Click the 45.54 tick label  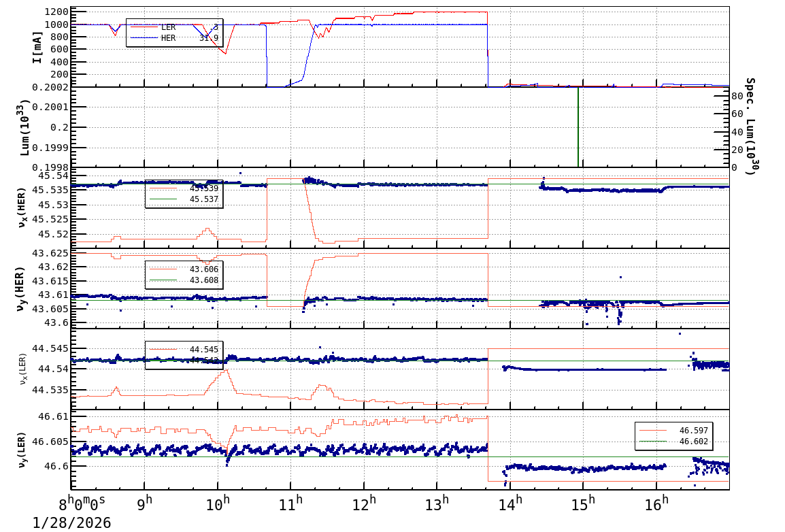coord(53,176)
